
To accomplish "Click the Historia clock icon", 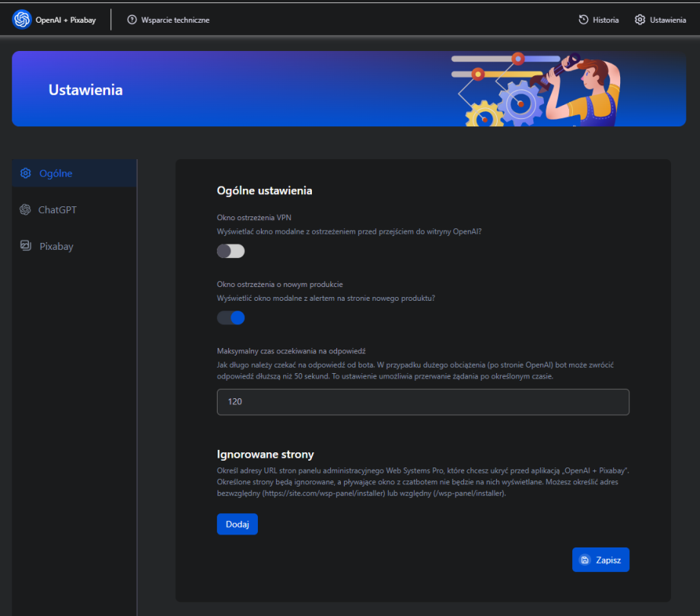I will click(581, 19).
